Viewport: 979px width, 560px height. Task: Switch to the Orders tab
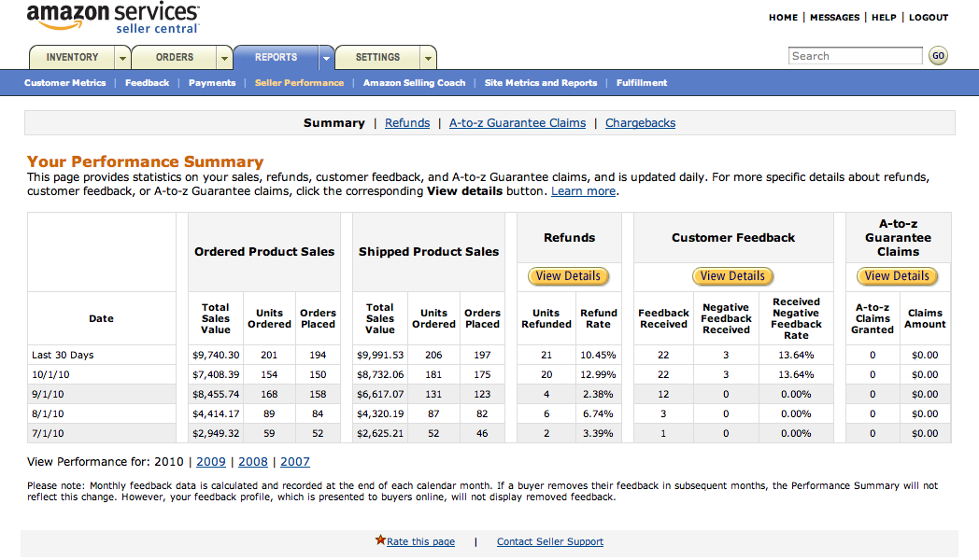(x=175, y=57)
